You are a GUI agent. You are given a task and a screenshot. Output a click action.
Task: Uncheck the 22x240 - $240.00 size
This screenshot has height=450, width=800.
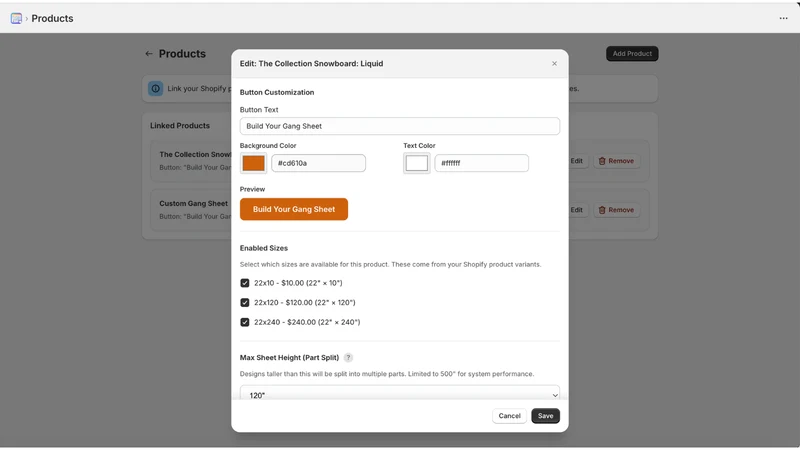click(x=245, y=322)
